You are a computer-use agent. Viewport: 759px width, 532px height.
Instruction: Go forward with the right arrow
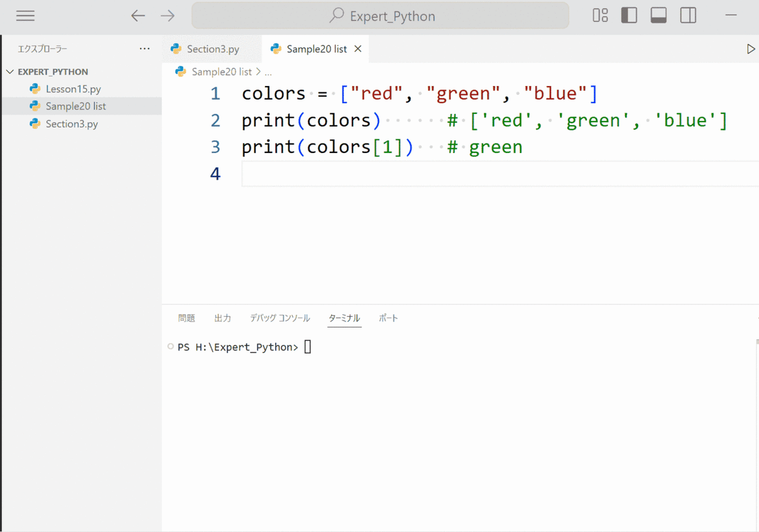(168, 16)
